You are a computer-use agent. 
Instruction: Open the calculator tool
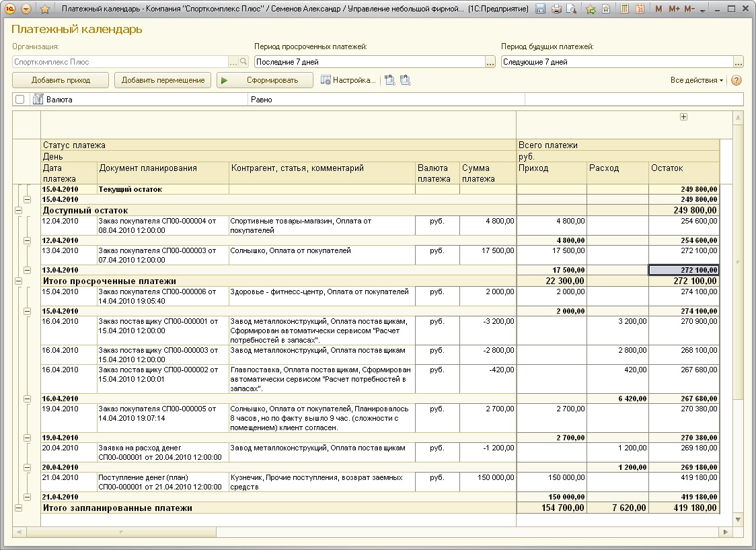click(x=625, y=9)
